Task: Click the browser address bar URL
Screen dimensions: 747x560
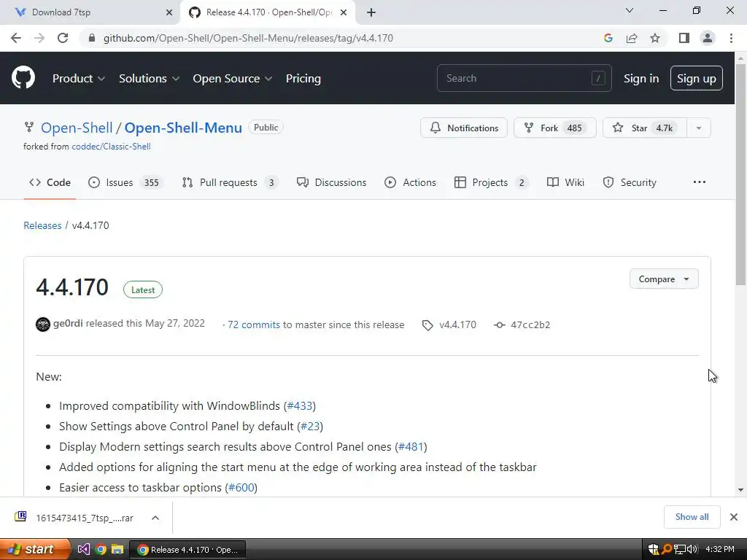Action: point(248,38)
